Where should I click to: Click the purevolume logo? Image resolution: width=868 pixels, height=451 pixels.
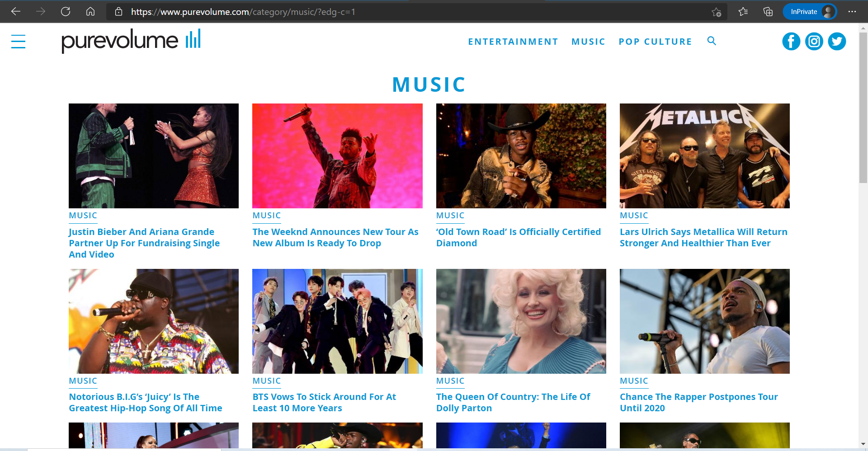point(131,41)
